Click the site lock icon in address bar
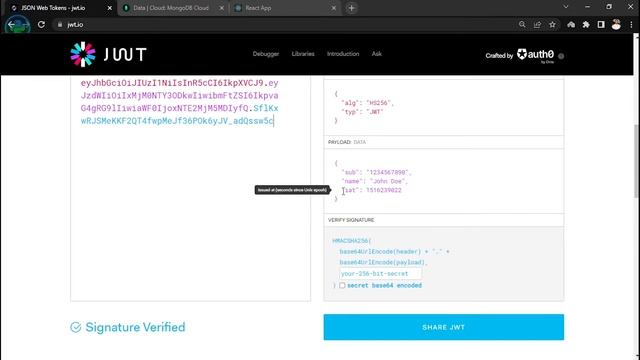This screenshot has width=640, height=360. [60, 24]
